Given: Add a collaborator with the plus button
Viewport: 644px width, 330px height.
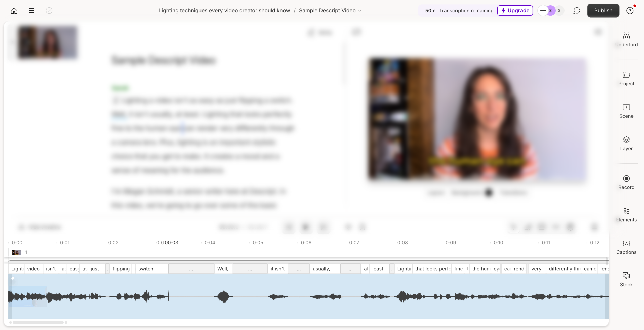Looking at the screenshot, I should tap(543, 11).
